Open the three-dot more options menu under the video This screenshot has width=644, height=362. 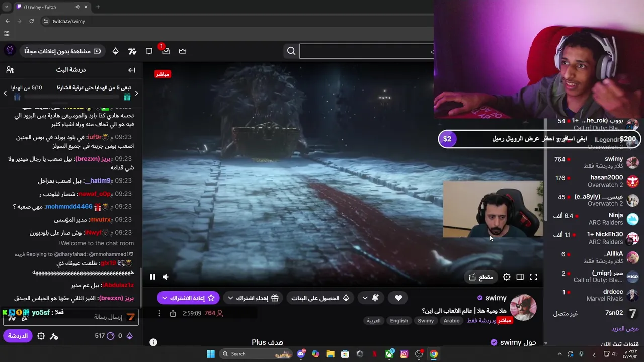(x=159, y=313)
